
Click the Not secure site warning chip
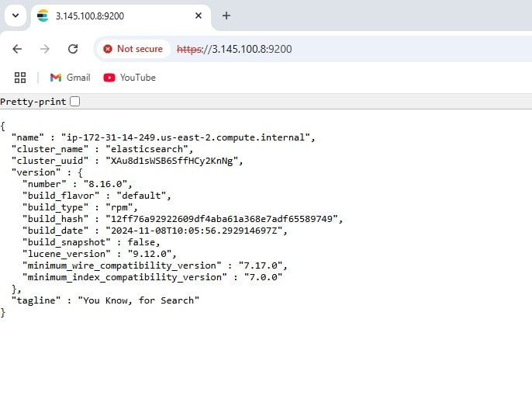pos(133,49)
